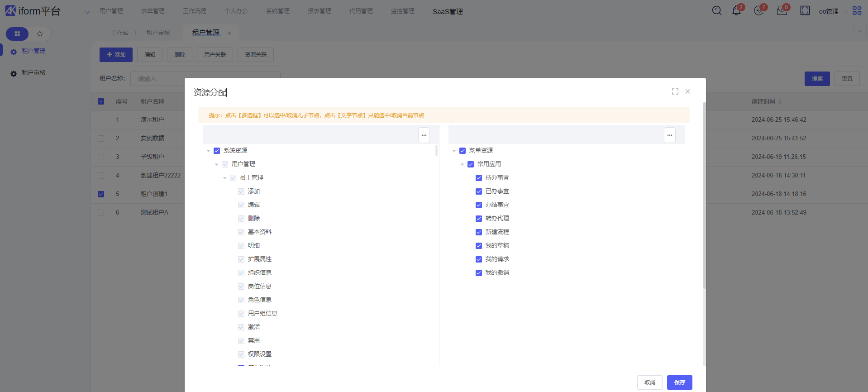Toggle the 我的草稿 checkbox

coord(478,246)
